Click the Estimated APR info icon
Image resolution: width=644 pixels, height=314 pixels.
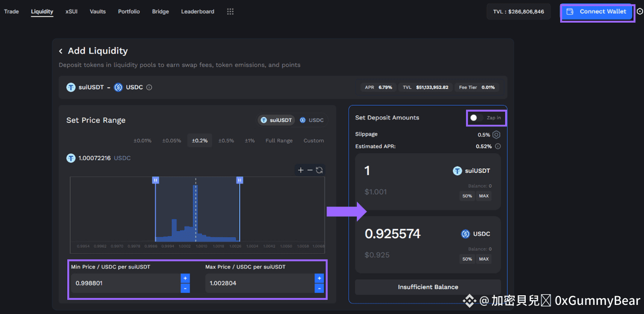[x=498, y=147]
